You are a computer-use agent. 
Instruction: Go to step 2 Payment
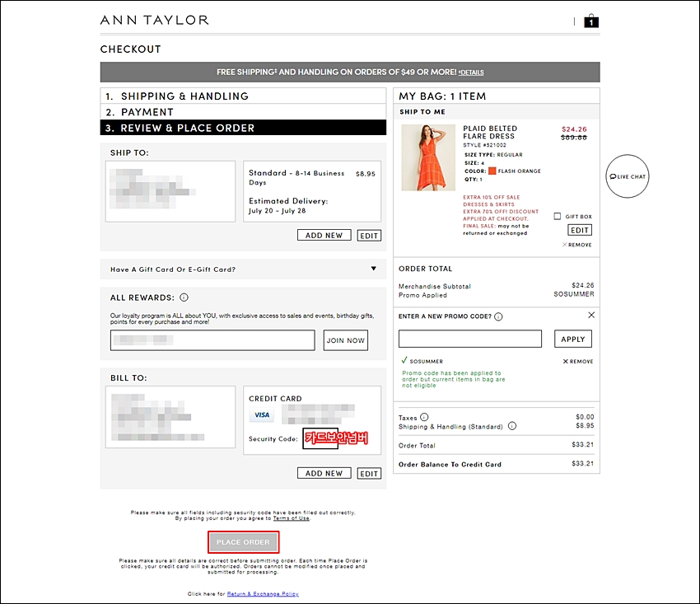pos(243,112)
